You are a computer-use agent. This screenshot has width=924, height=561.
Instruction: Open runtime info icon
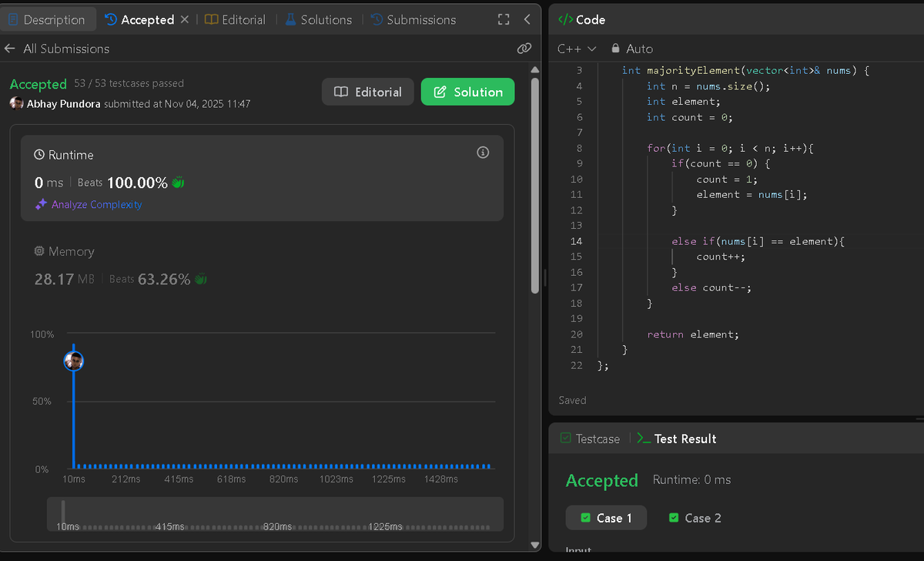click(x=484, y=153)
